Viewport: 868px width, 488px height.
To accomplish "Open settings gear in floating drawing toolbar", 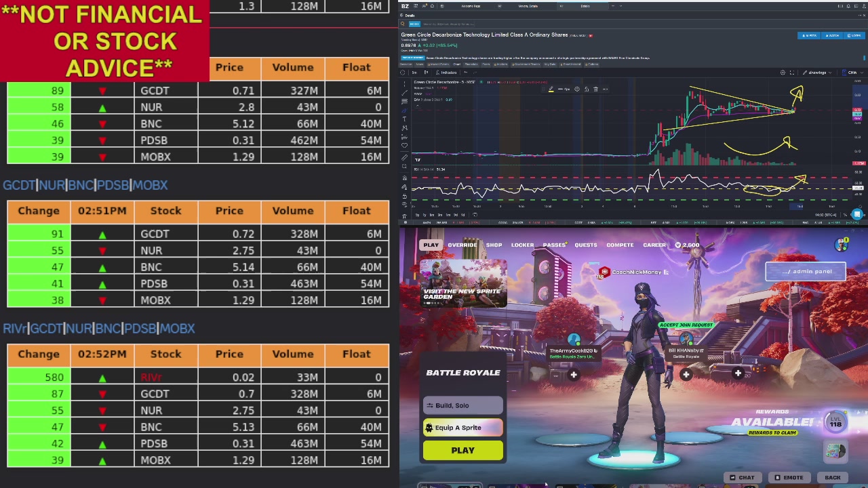I will [x=577, y=89].
